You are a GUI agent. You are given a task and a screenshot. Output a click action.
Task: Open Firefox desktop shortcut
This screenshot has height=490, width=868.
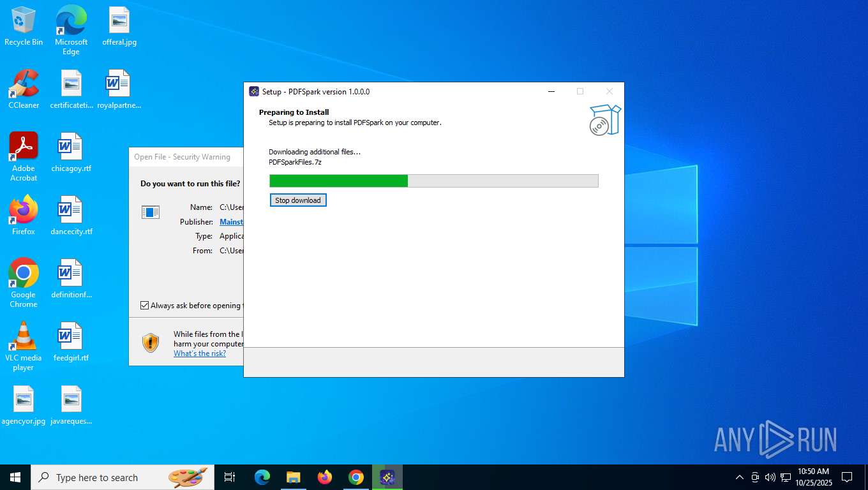pos(24,216)
